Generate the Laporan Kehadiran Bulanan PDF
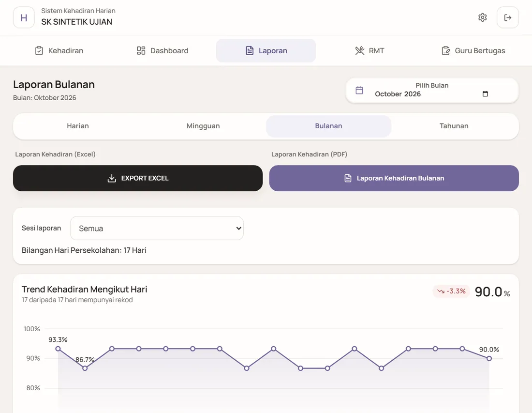 click(x=394, y=178)
